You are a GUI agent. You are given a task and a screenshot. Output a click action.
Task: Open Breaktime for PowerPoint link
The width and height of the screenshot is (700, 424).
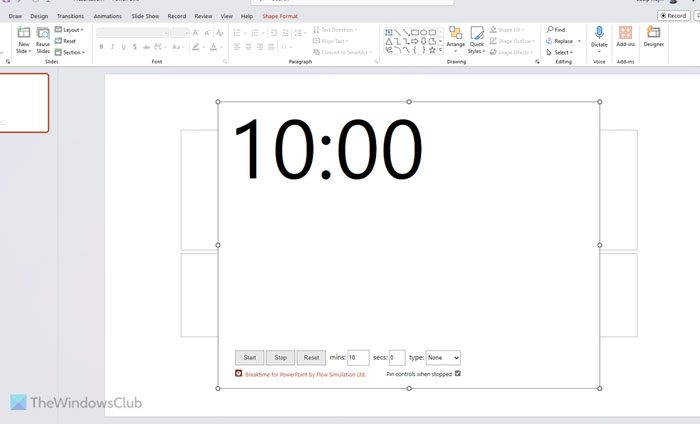point(305,374)
